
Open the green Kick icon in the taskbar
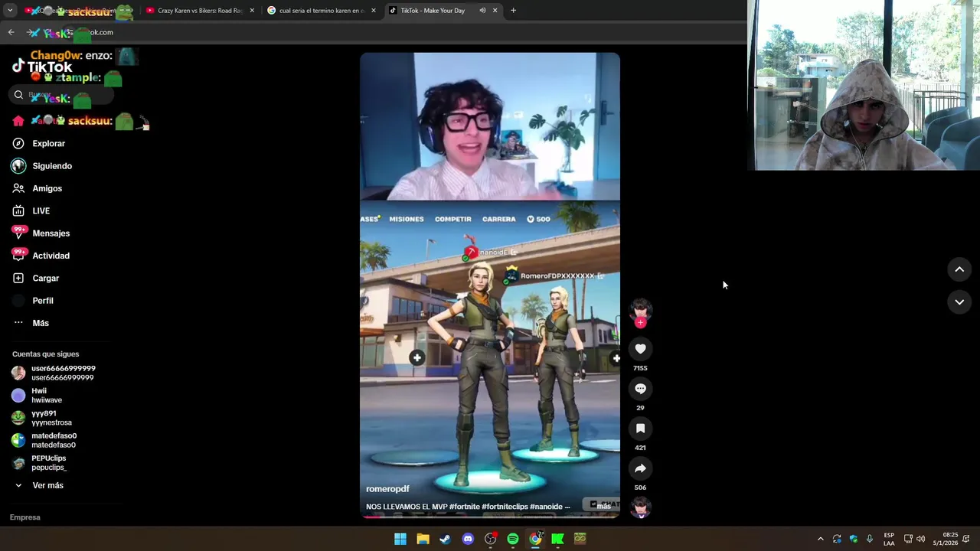tap(557, 539)
